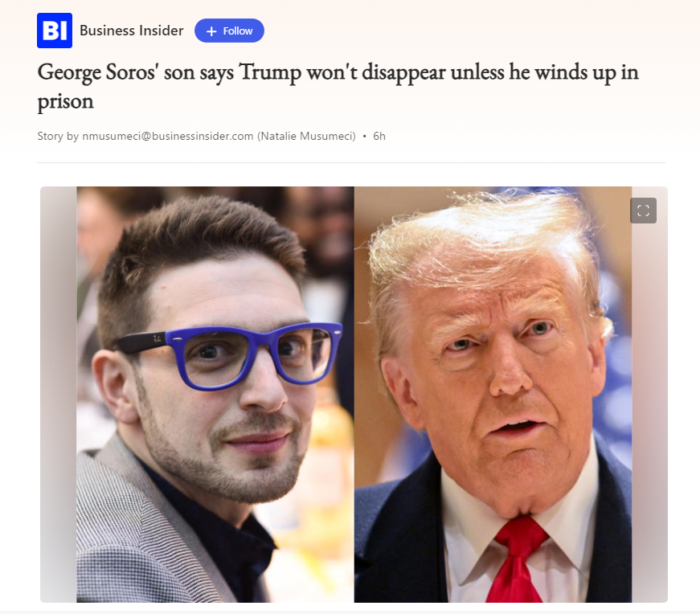Image resolution: width=700 pixels, height=614 pixels.
Task: Follow Business Insider
Action: pyautogui.click(x=229, y=31)
